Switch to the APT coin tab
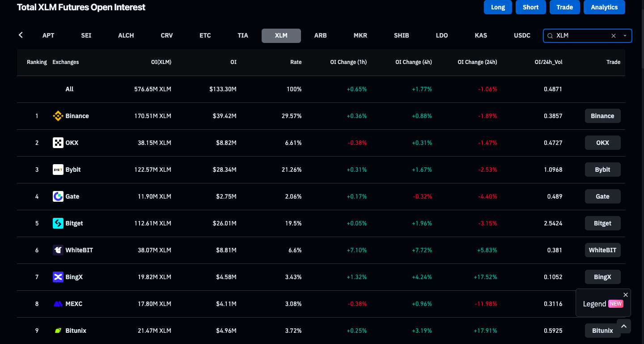Screen dimensions: 644x344 pos(48,35)
